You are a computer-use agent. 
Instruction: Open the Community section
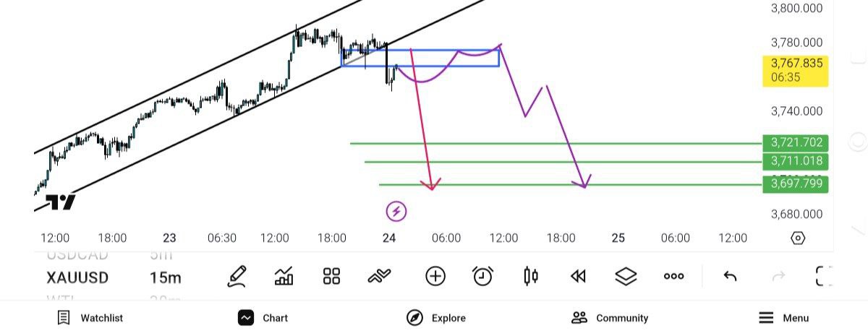tap(610, 318)
